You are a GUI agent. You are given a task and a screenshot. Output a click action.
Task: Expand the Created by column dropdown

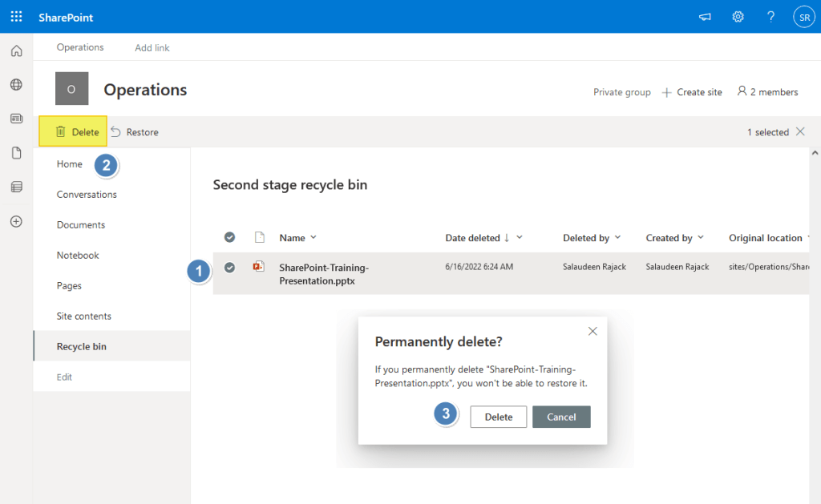pyautogui.click(x=701, y=237)
